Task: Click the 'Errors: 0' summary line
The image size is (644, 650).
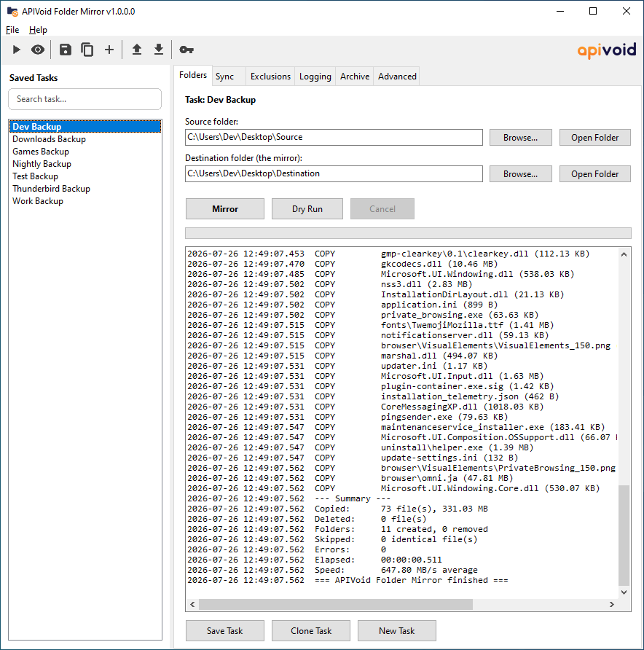Action: click(x=287, y=549)
